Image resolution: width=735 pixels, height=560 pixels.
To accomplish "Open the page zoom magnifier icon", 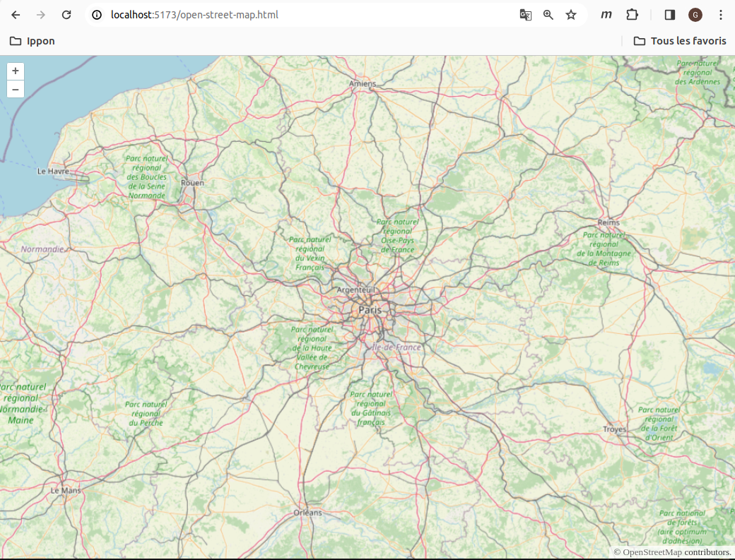I will pos(548,14).
